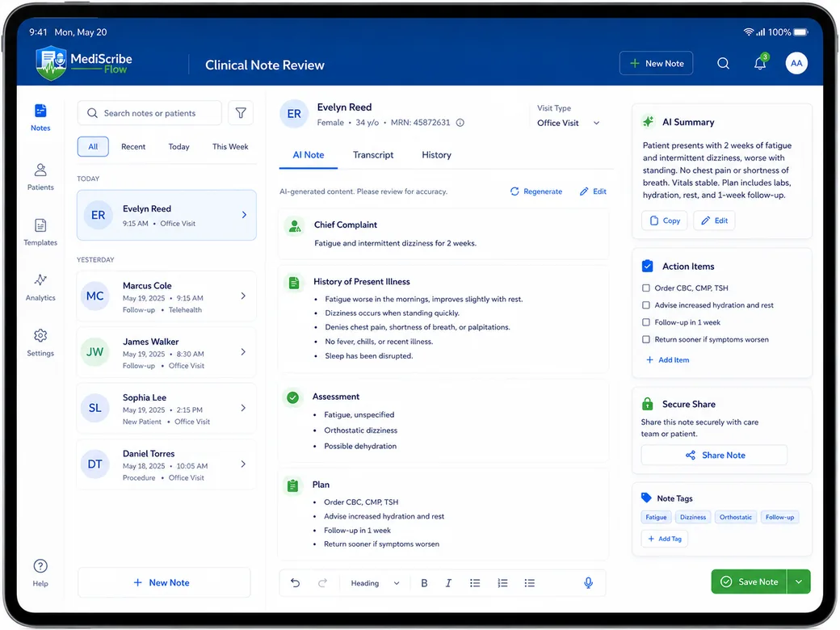840x630 pixels.
Task: Check Return sooner if symptoms worsen item
Action: click(646, 340)
